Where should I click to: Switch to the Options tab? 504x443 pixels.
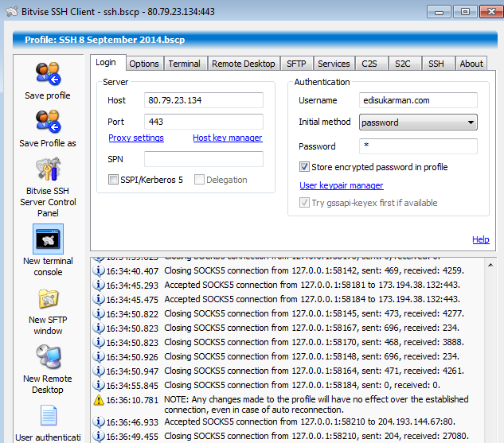[x=144, y=64]
